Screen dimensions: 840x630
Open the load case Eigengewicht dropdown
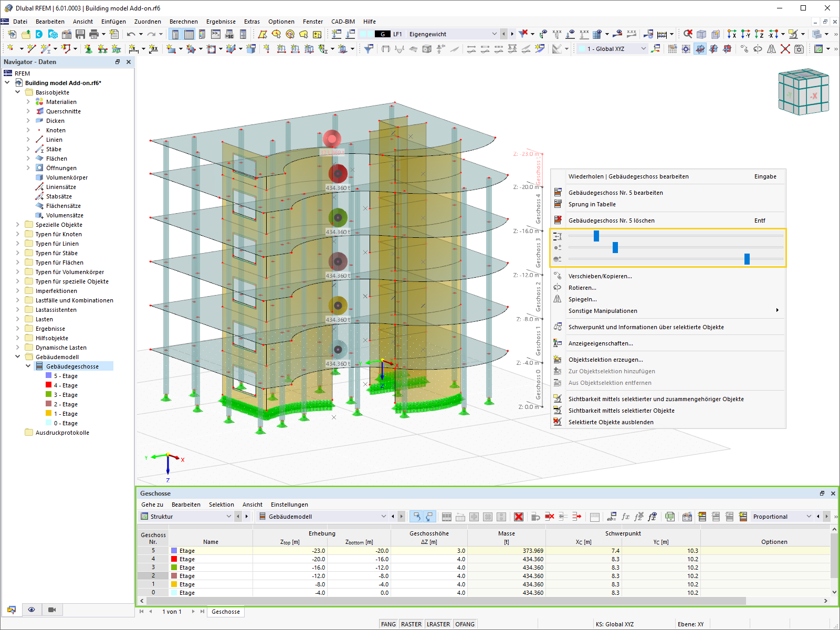pyautogui.click(x=494, y=34)
